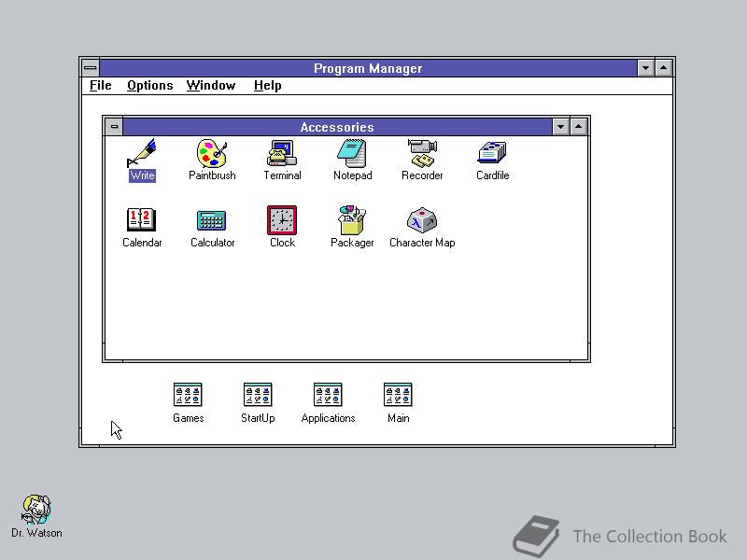
Task: Open the Program Manager control menu box
Action: click(x=91, y=68)
